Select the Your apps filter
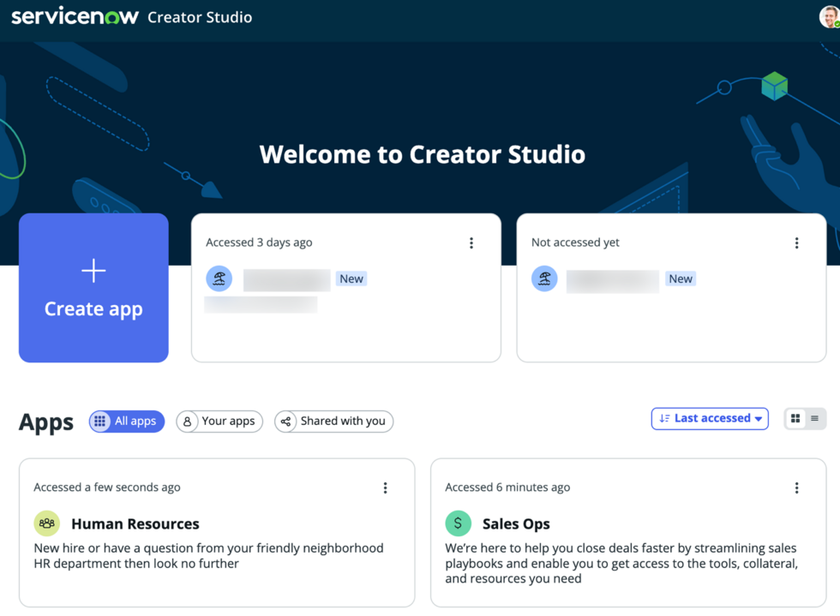This screenshot has height=616, width=840. click(219, 422)
